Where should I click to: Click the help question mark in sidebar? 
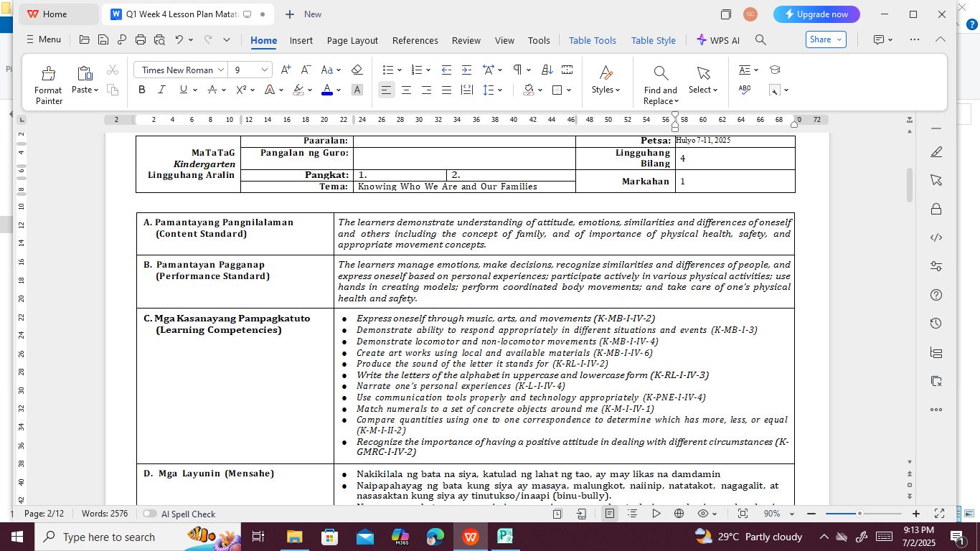pyautogui.click(x=936, y=295)
